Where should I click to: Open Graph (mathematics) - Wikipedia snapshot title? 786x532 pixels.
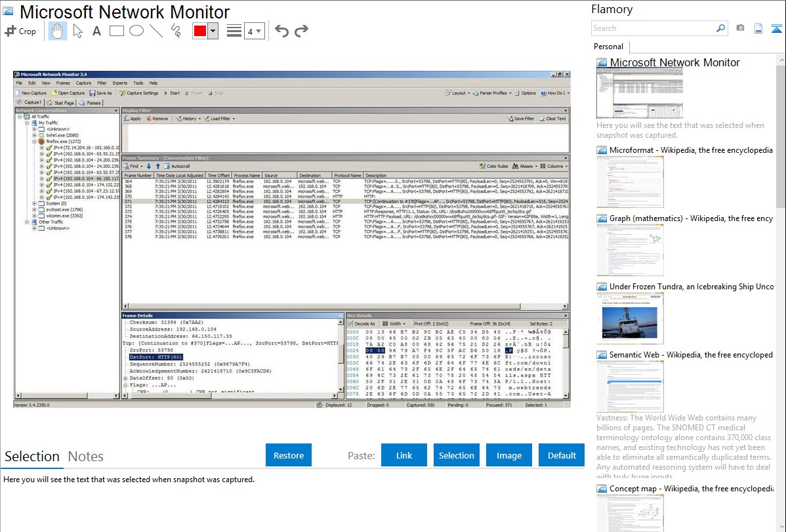pos(692,218)
